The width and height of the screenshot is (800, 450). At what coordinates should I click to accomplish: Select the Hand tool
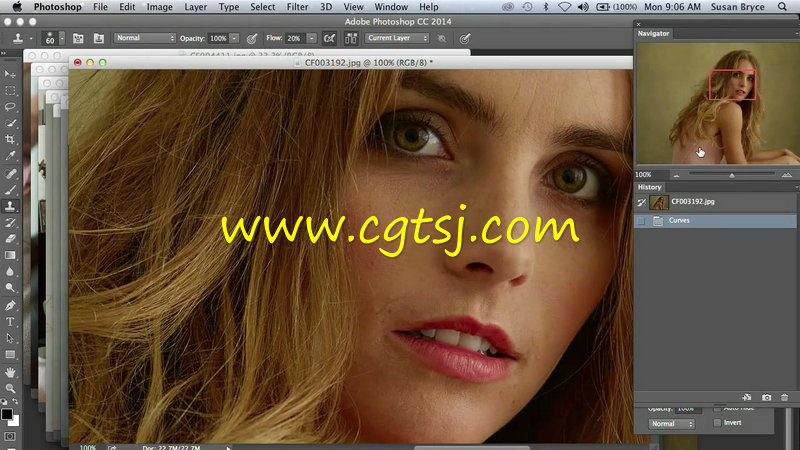point(10,372)
